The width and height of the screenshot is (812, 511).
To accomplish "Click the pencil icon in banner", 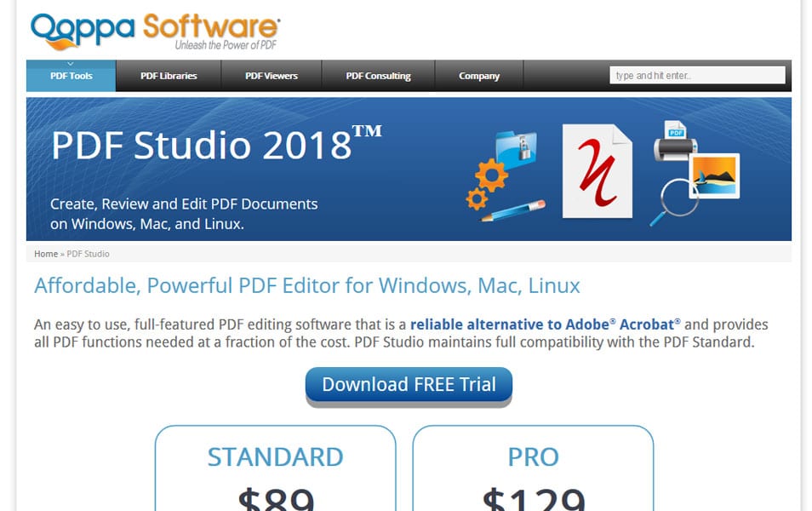I will (513, 211).
